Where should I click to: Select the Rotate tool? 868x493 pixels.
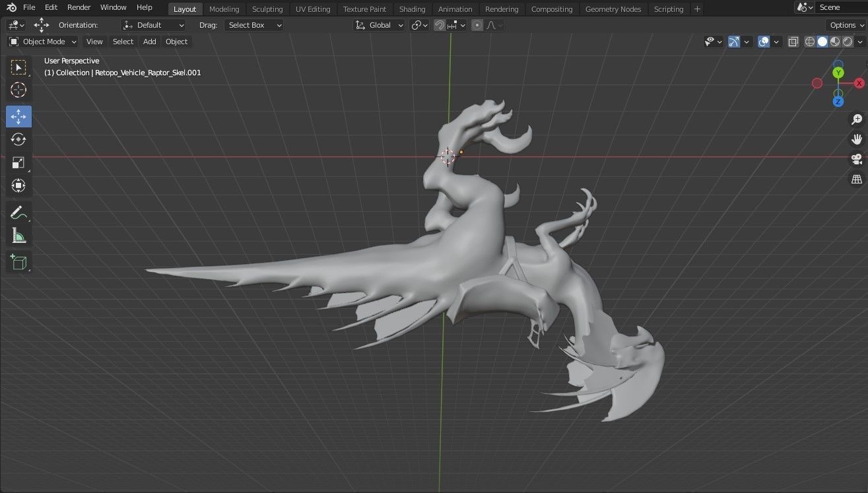click(x=18, y=139)
